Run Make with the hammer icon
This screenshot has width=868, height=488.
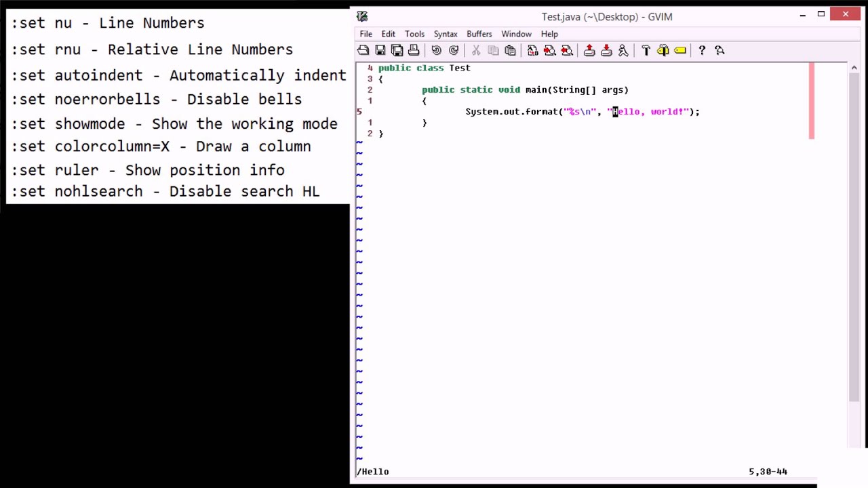coord(646,50)
